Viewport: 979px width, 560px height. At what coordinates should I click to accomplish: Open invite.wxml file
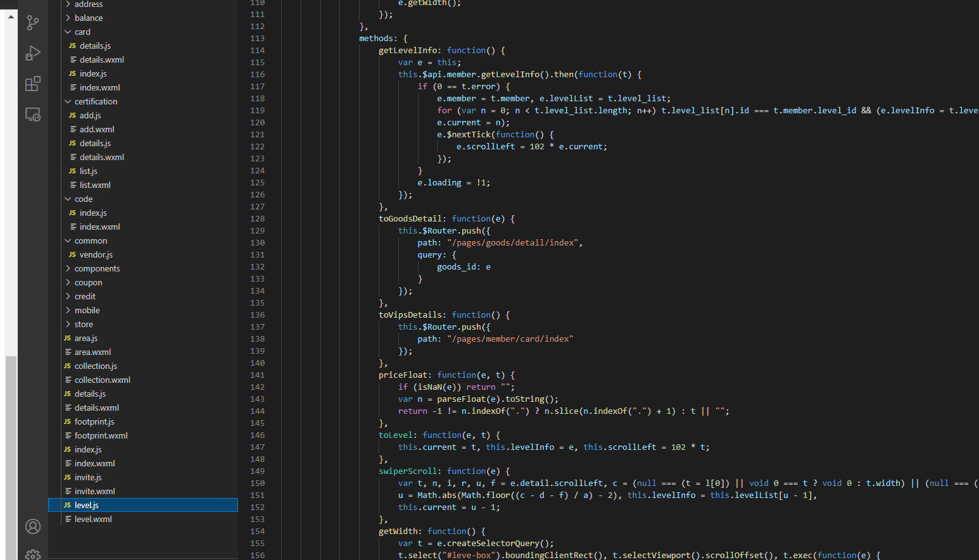tap(143, 491)
